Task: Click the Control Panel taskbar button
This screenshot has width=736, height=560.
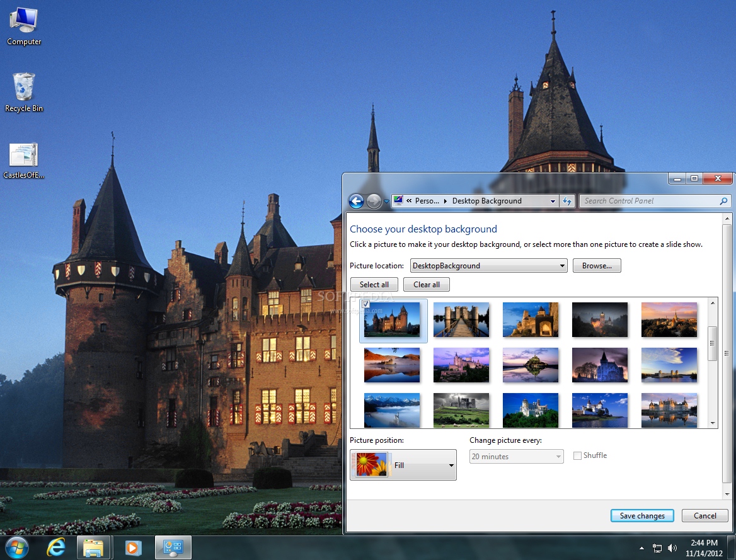Action: click(173, 547)
